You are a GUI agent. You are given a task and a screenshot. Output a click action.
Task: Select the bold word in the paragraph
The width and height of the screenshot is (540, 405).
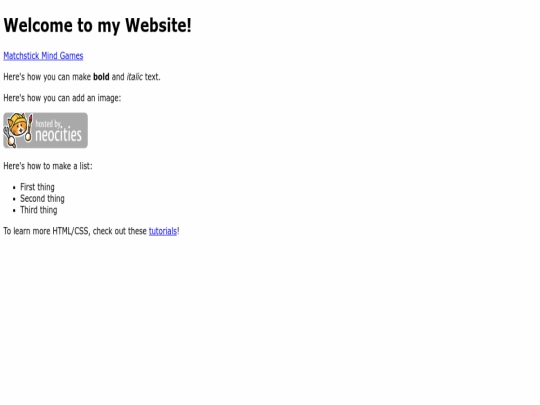click(101, 77)
